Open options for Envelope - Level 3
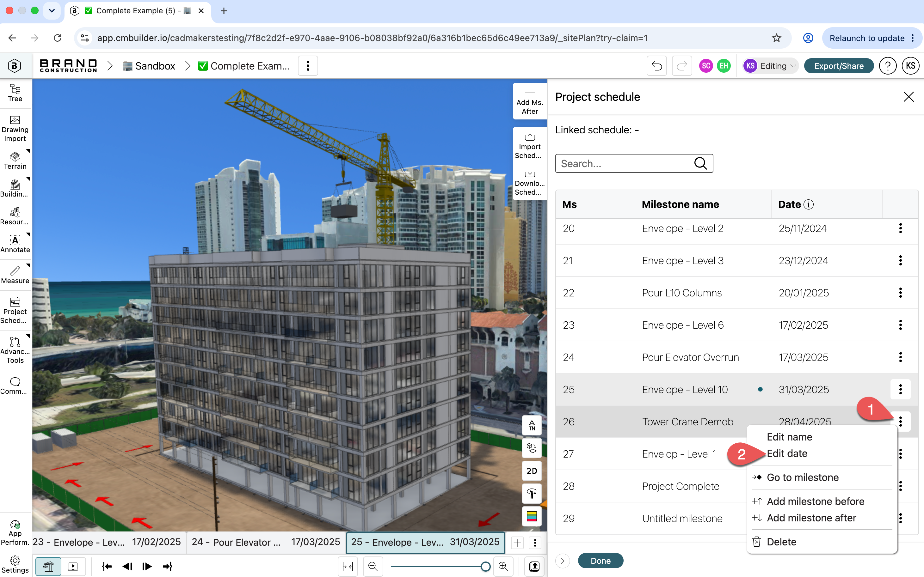The height and width of the screenshot is (577, 924). coord(900,261)
